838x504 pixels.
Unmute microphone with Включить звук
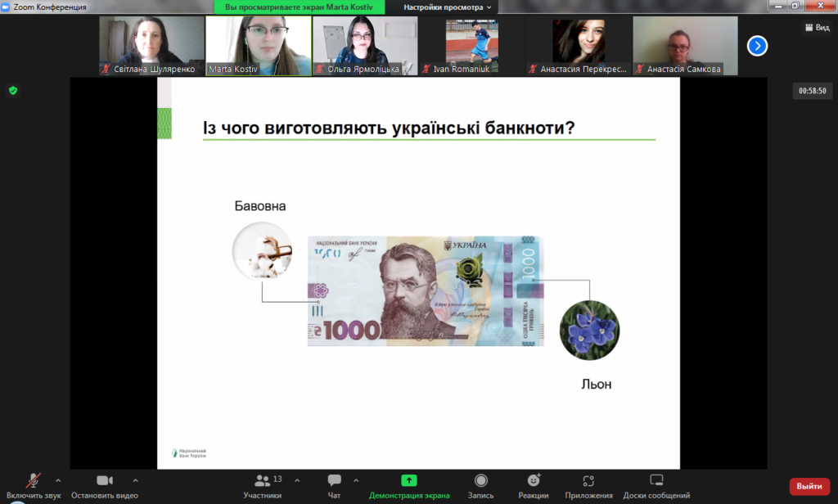(x=33, y=486)
